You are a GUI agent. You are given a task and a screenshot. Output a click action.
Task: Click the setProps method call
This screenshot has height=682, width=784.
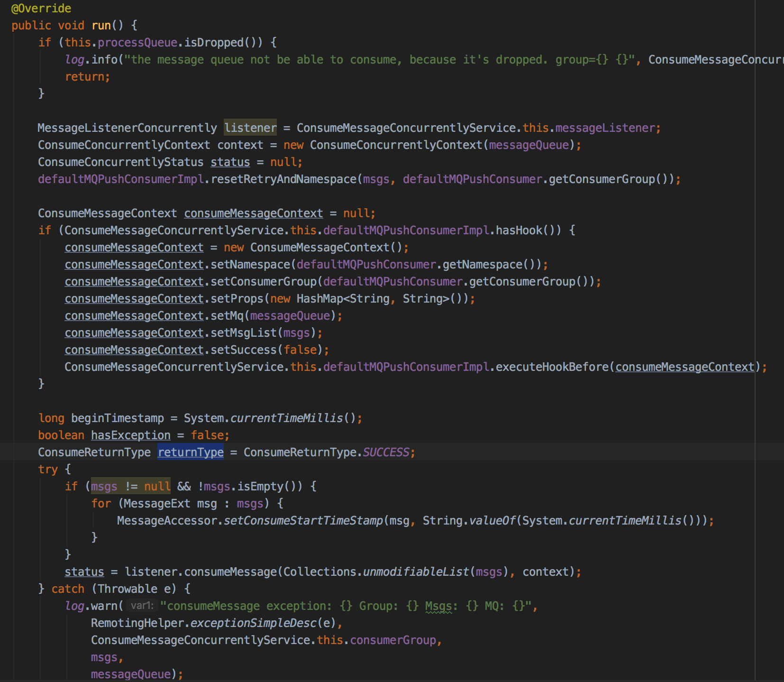coord(237,299)
